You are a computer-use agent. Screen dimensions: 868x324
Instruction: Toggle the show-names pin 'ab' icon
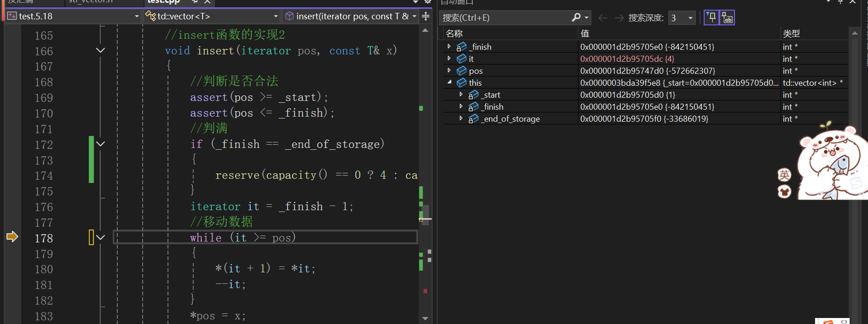coord(727,18)
